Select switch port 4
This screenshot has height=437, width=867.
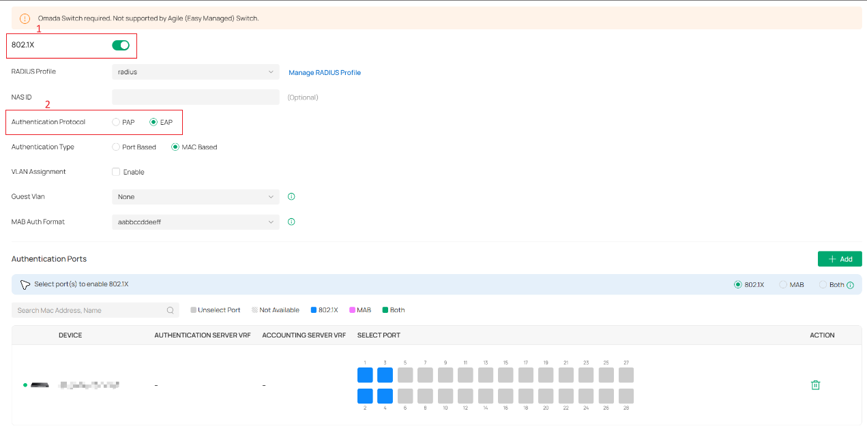point(385,396)
